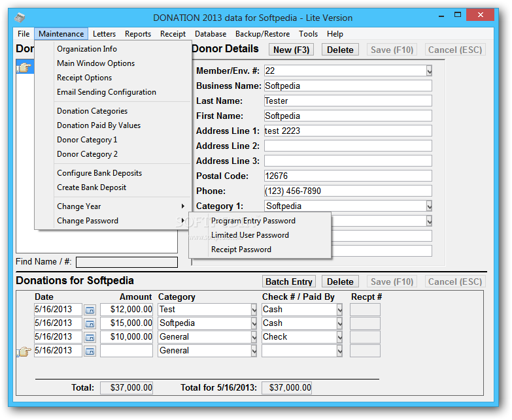Click the Find Name / # field
Image resolution: width=512 pixels, height=420 pixels.
tap(127, 262)
